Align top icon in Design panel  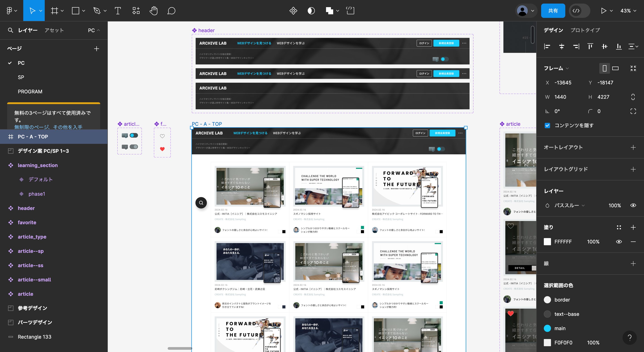590,46
